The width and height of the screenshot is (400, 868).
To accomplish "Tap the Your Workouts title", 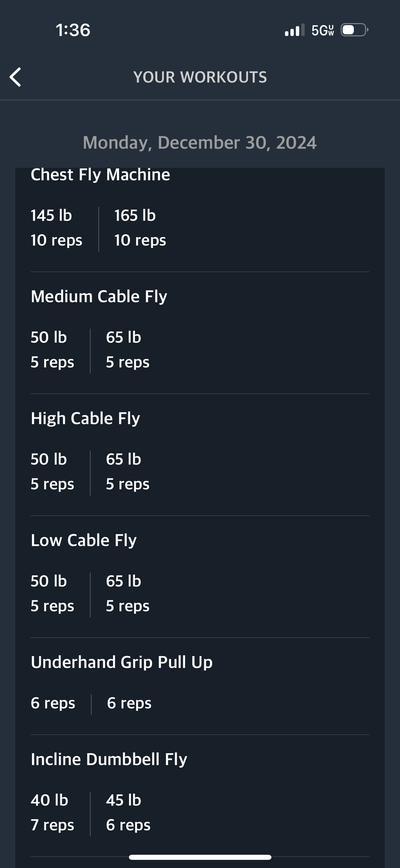I will [x=200, y=77].
